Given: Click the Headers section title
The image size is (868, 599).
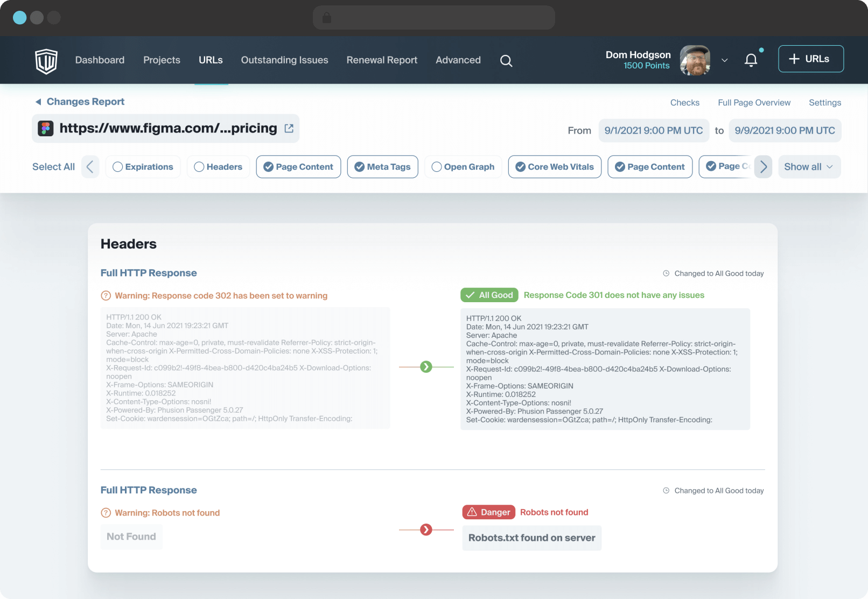Looking at the screenshot, I should (x=129, y=244).
